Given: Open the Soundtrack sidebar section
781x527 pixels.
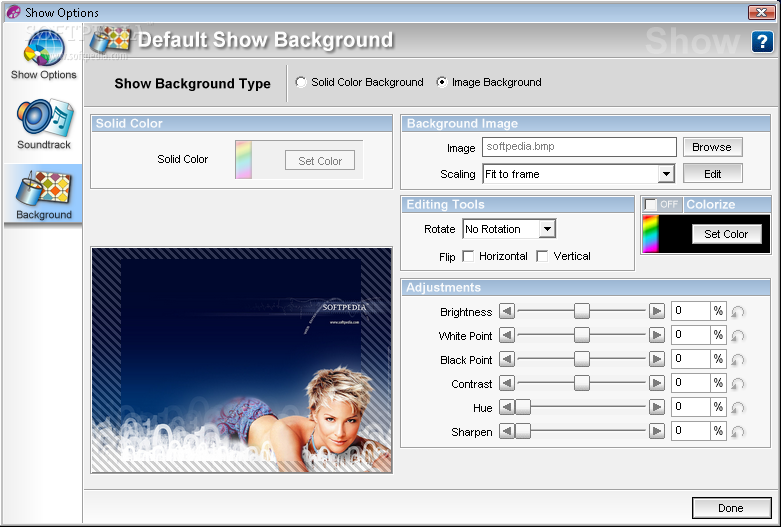Looking at the screenshot, I should pos(44,125).
